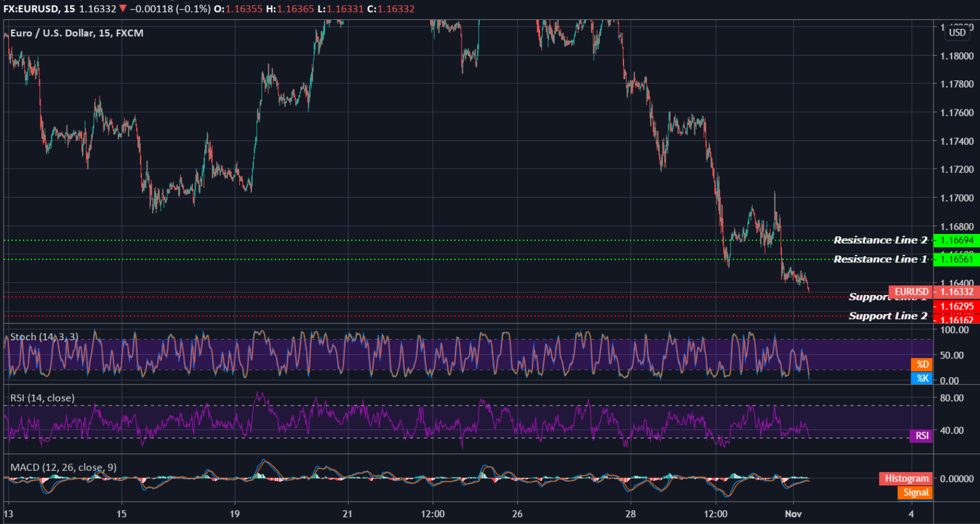Click the 1.16694 green price tag
Image resolution: width=980 pixels, height=524 pixels.
[956, 241]
